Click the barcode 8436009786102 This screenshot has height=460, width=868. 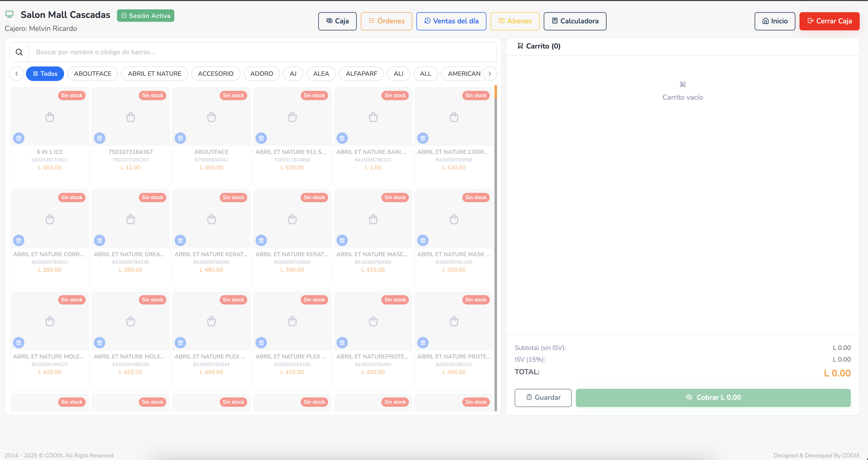[x=454, y=364]
